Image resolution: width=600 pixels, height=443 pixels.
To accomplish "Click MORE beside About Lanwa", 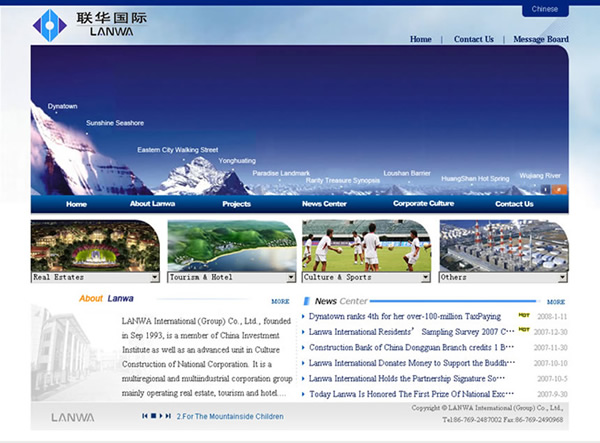I will (x=280, y=301).
